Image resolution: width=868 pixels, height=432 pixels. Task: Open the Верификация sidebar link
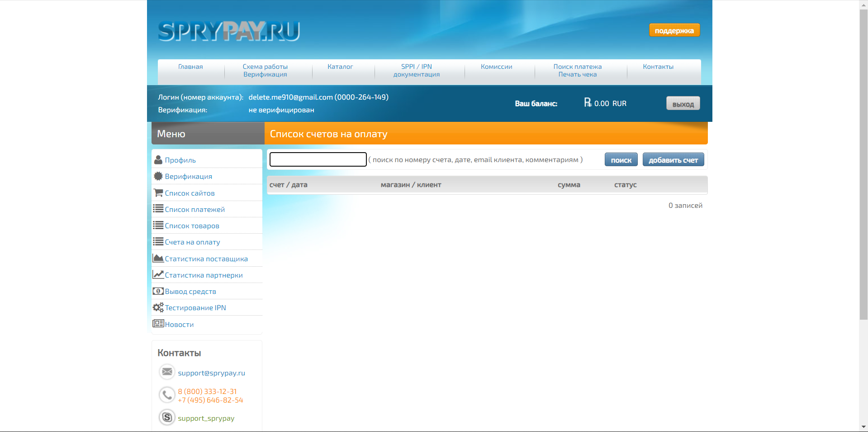(x=189, y=177)
